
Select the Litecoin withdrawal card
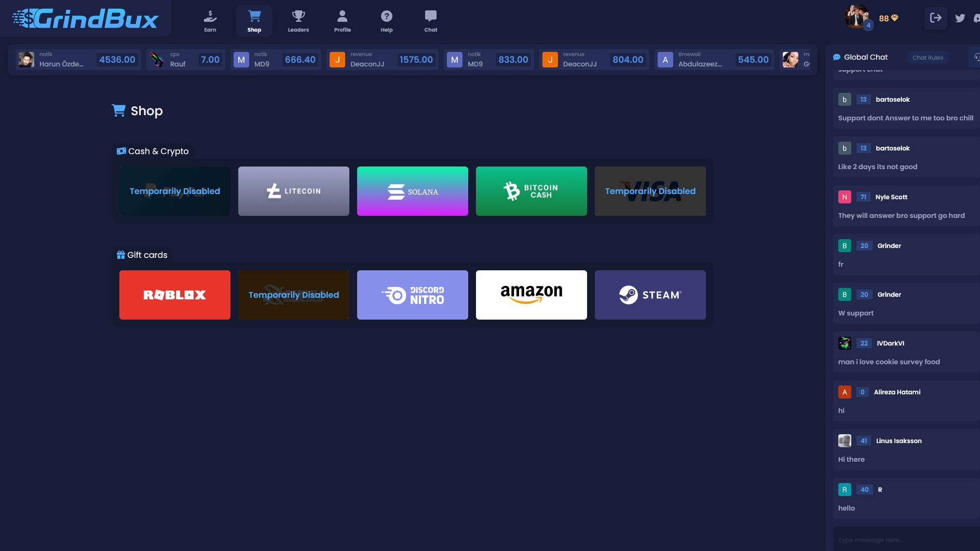293,191
